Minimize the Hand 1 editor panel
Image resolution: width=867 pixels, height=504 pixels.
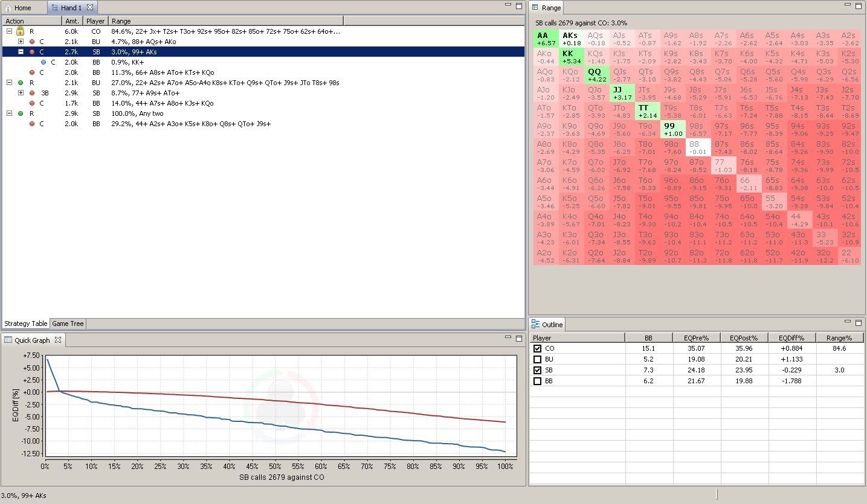[x=508, y=5]
